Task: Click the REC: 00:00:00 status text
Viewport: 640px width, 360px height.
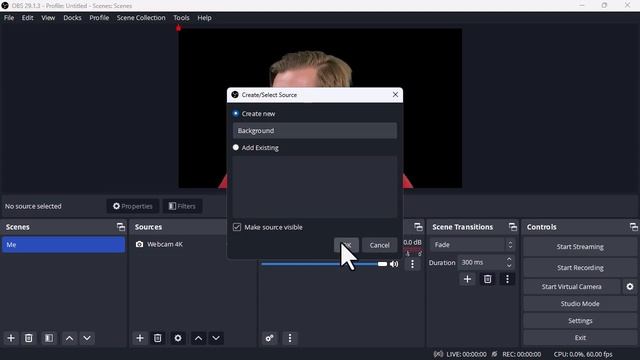Action: click(x=522, y=354)
